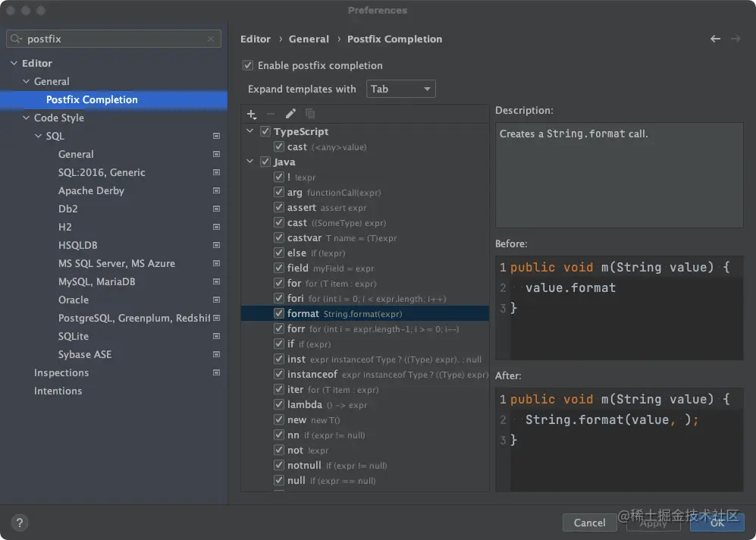Uncheck the format template checkbox
756x540 pixels.
tap(279, 313)
